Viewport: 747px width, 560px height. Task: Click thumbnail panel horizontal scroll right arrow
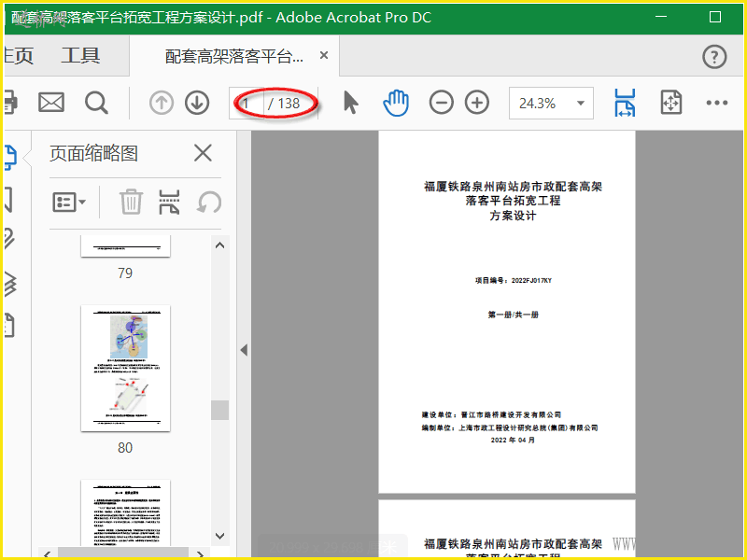(201, 554)
